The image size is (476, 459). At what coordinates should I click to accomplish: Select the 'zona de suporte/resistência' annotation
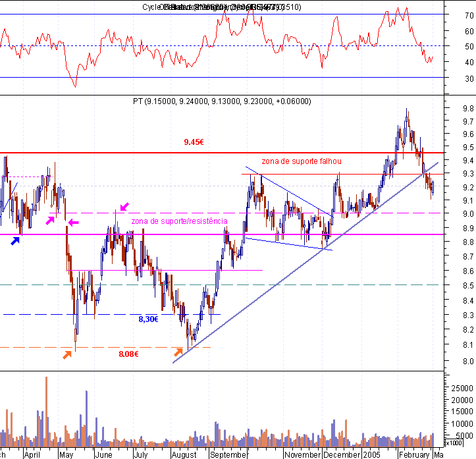pyautogui.click(x=180, y=221)
